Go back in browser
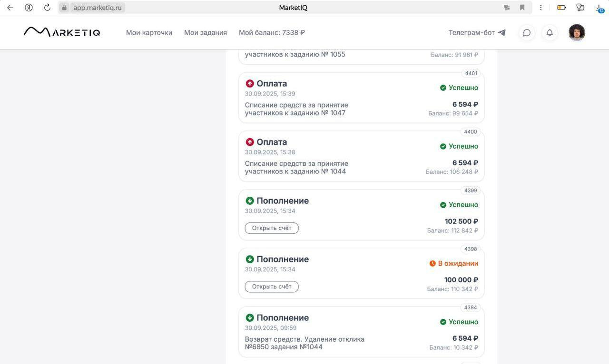This screenshot has width=609, height=364. 10,8
